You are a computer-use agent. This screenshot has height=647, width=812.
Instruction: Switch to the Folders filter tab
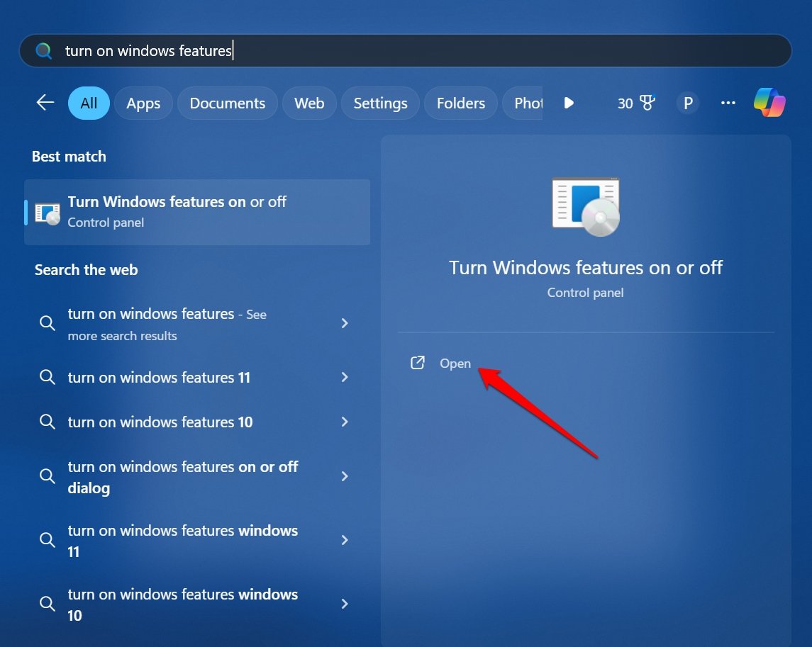pos(461,103)
